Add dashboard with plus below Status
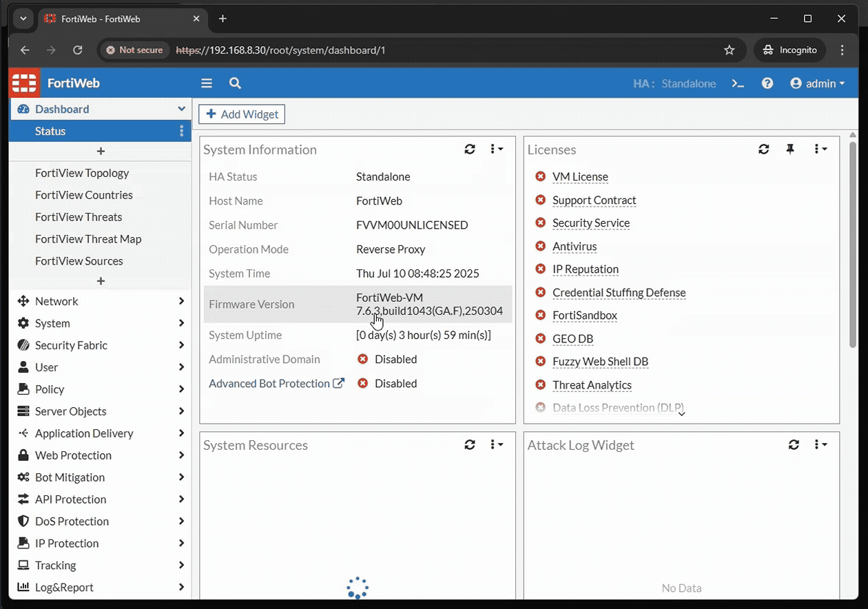 pos(101,151)
